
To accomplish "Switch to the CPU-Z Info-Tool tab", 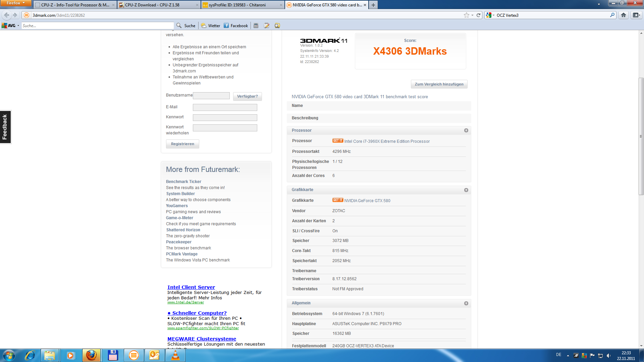I will point(75,5).
